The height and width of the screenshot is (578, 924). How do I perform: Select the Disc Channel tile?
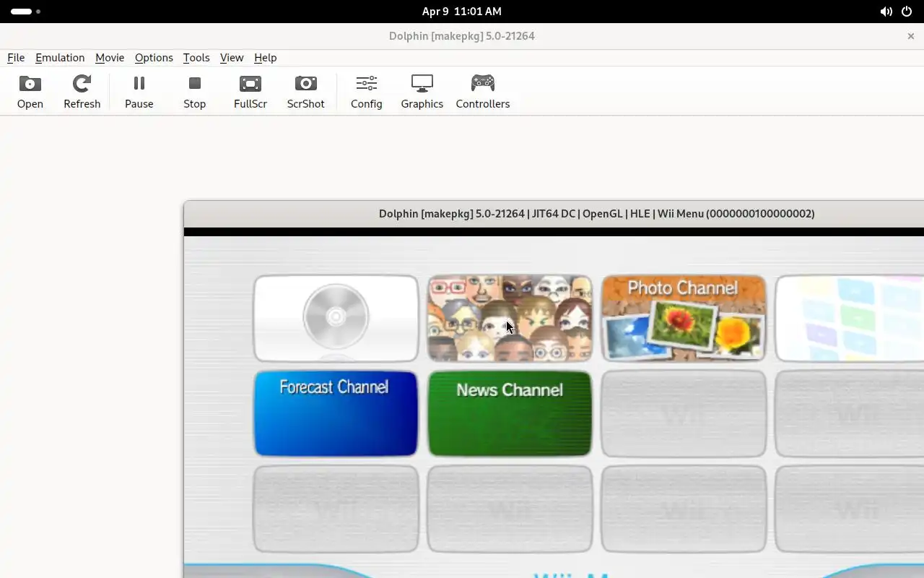coord(336,318)
